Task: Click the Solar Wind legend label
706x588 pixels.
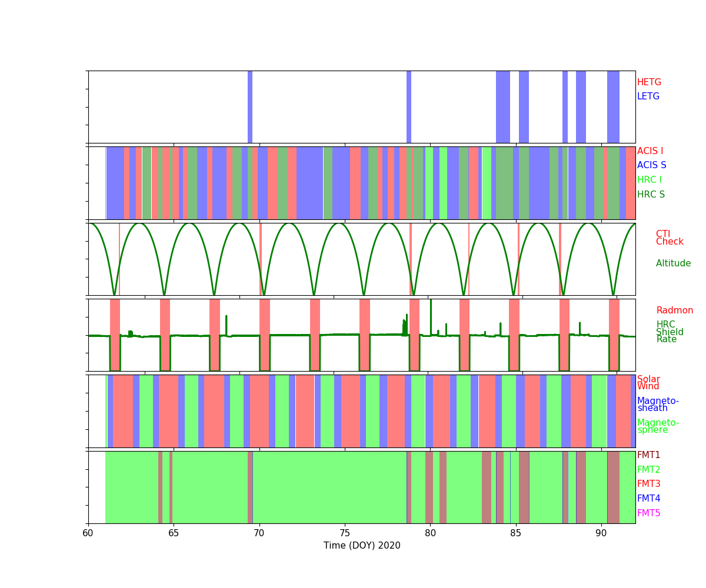Action: coord(648,383)
